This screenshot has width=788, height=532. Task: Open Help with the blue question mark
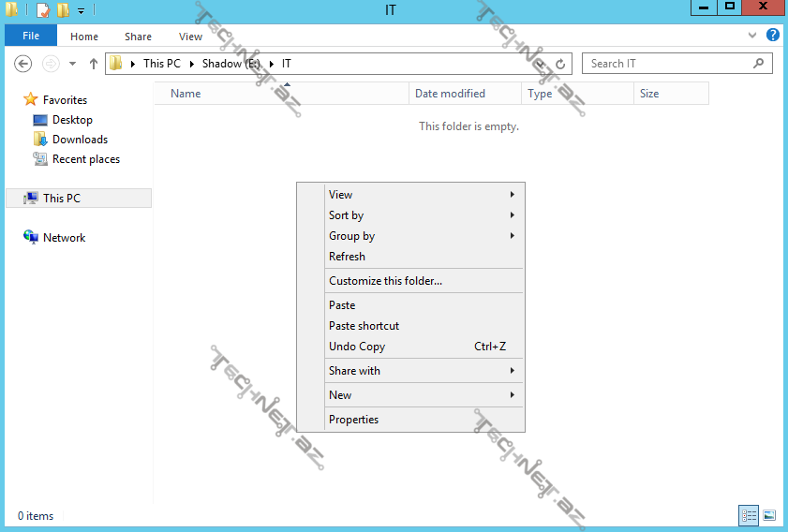tap(773, 36)
